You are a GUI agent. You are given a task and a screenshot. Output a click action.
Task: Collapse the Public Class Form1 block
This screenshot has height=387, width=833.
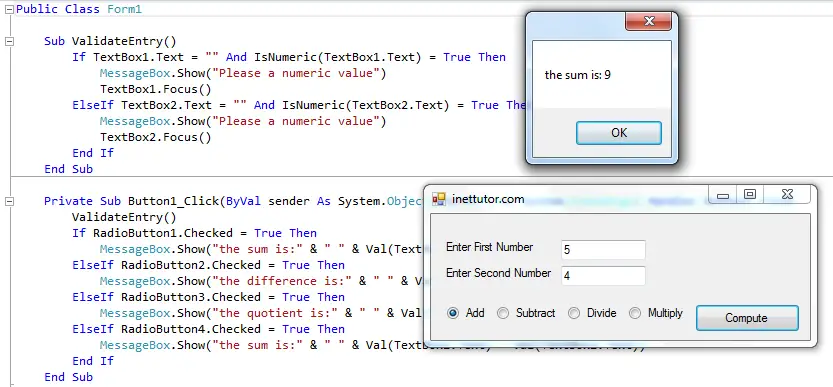[x=9, y=10]
